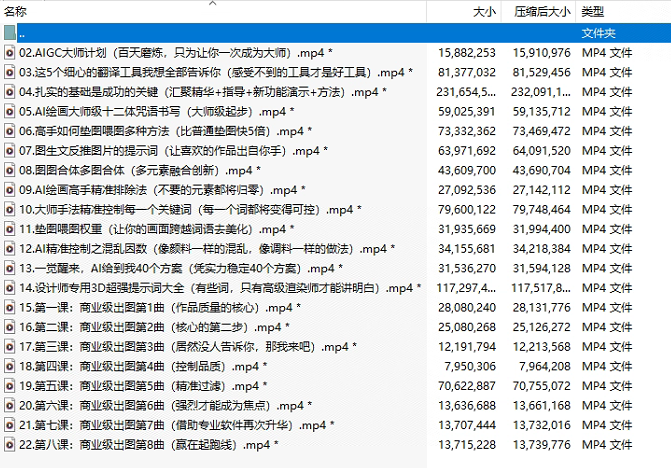Click the 压缩后大小 column header
Viewport: 671px width, 468px height.
tap(542, 12)
